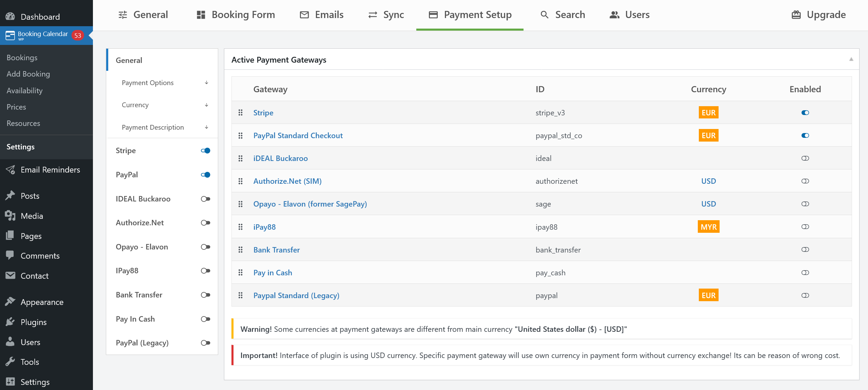
Task: Click the Payment Setup card icon
Action: point(433,15)
